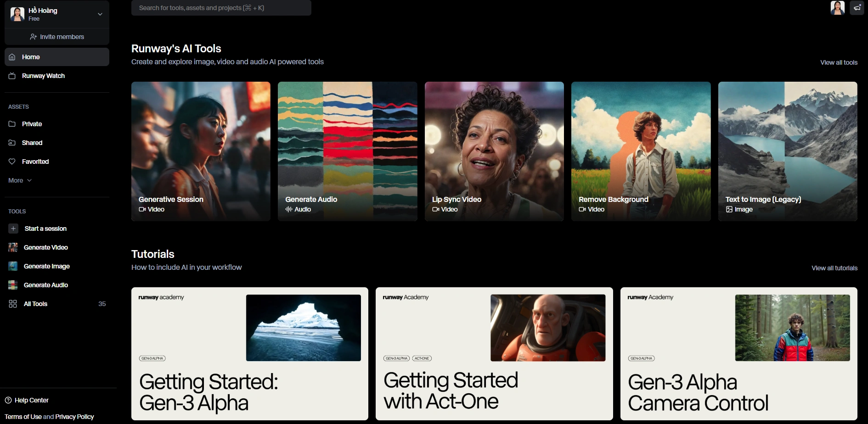The image size is (868, 424).
Task: Open the Gen-3 Alpha Camera Control tutorial
Action: tap(739, 354)
